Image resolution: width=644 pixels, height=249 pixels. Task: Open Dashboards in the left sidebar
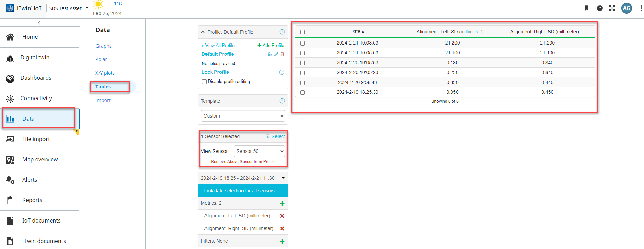click(36, 78)
